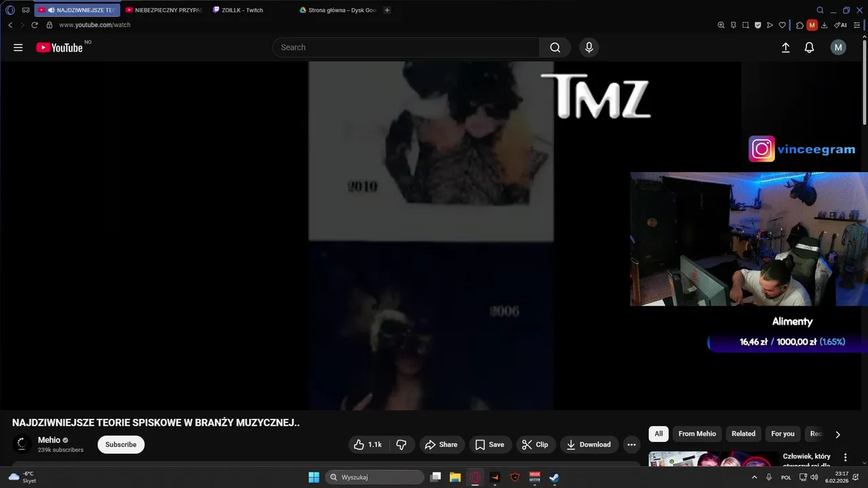Screen dimensions: 868x488
Task: Dislike the video with thumbs-down button
Action: 401,445
